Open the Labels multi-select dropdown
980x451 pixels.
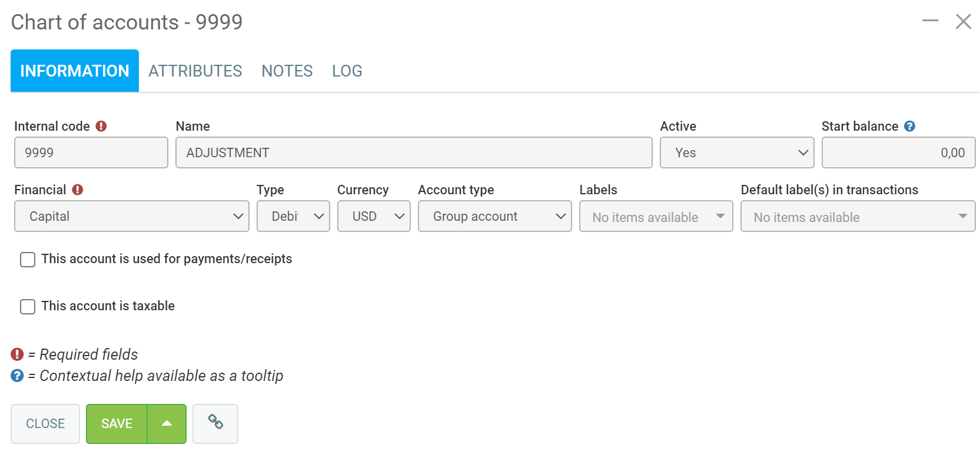pos(656,217)
